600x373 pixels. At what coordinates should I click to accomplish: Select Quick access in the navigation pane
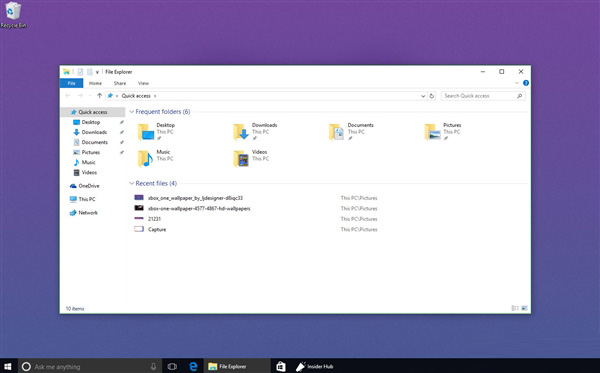[x=93, y=112]
